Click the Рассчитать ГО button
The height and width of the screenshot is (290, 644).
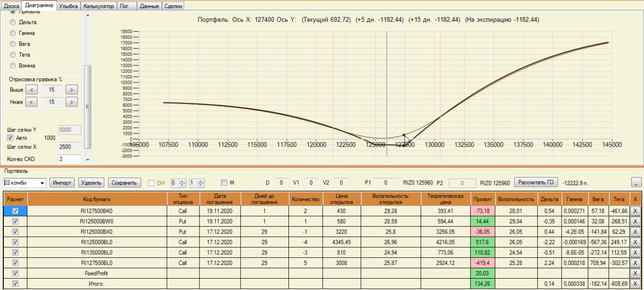[536, 182]
